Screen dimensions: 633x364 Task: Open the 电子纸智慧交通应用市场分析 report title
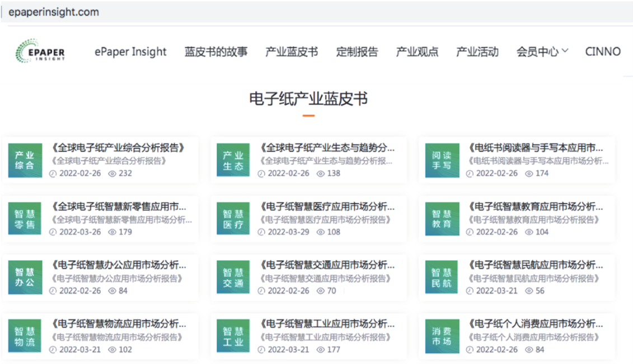click(x=327, y=265)
